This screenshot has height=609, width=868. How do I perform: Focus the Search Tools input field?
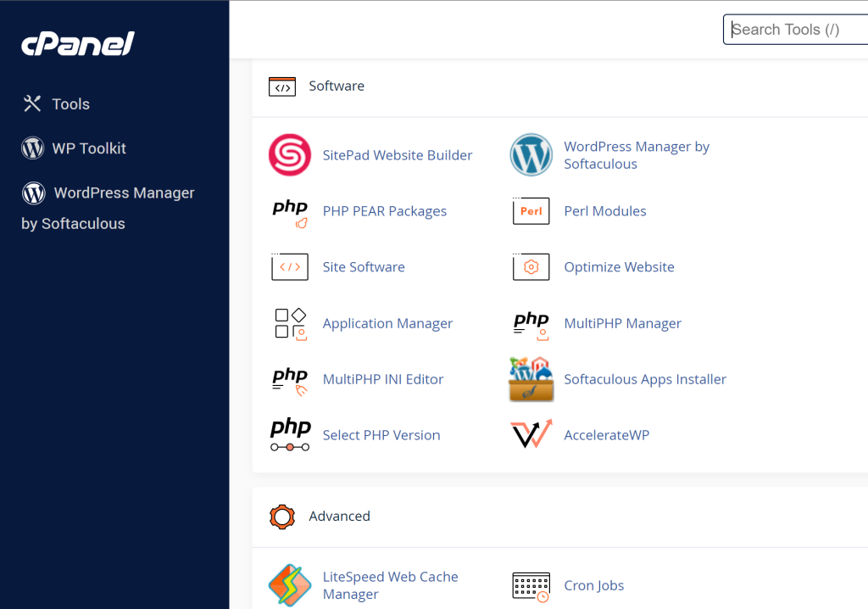tap(795, 30)
